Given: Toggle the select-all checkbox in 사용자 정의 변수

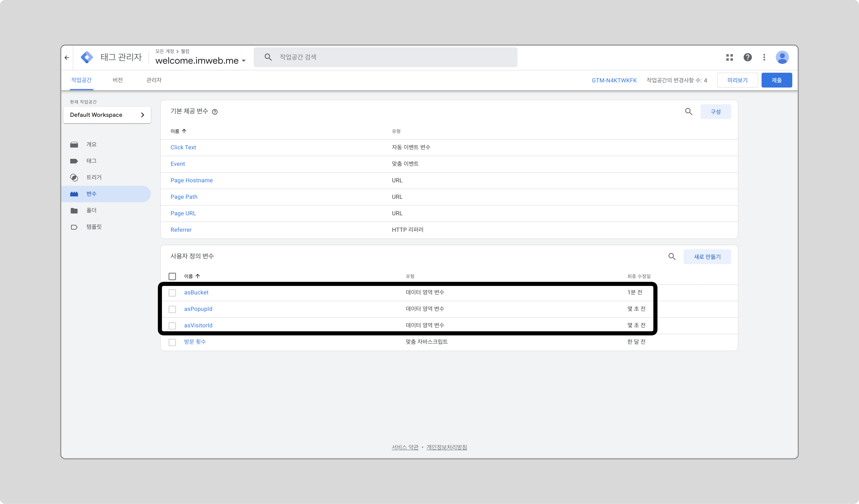Looking at the screenshot, I should click(172, 276).
